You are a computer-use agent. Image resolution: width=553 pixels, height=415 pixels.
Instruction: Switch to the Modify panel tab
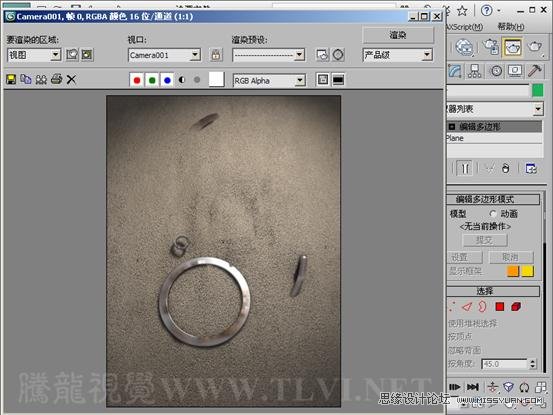click(455, 71)
